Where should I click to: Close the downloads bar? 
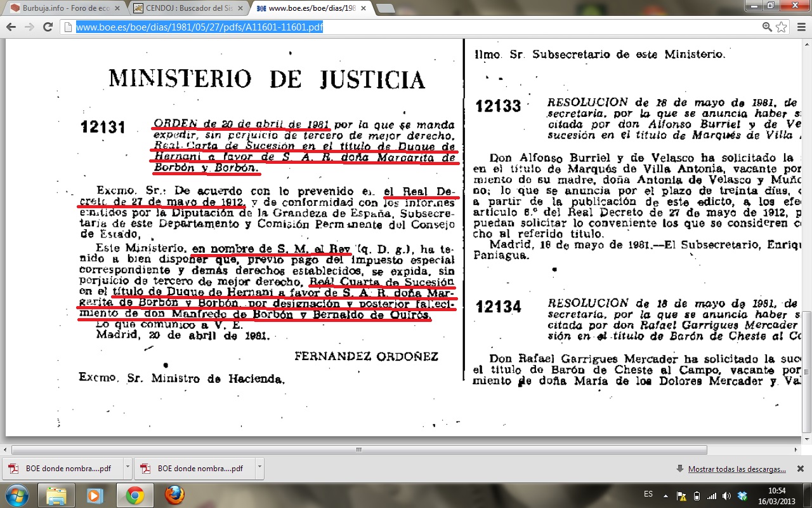point(801,469)
